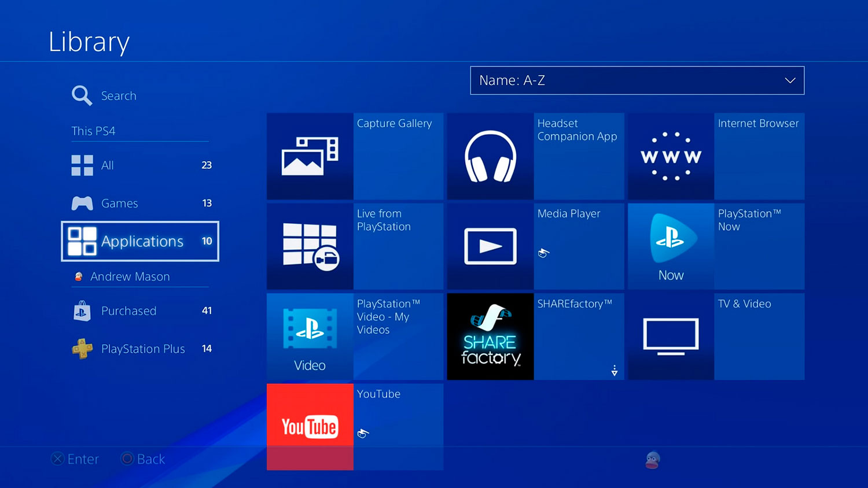Click the Internet Browser label
Viewport: 868px width, 488px height.
coord(758,123)
